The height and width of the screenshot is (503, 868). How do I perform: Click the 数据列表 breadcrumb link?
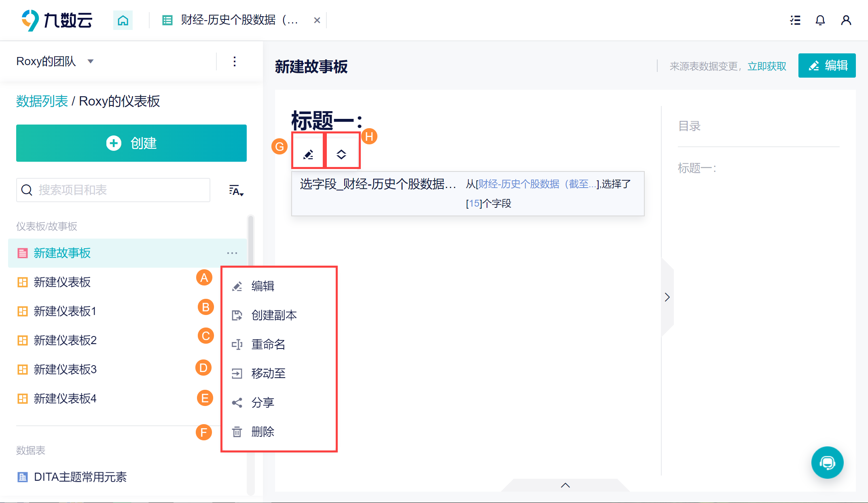point(42,101)
